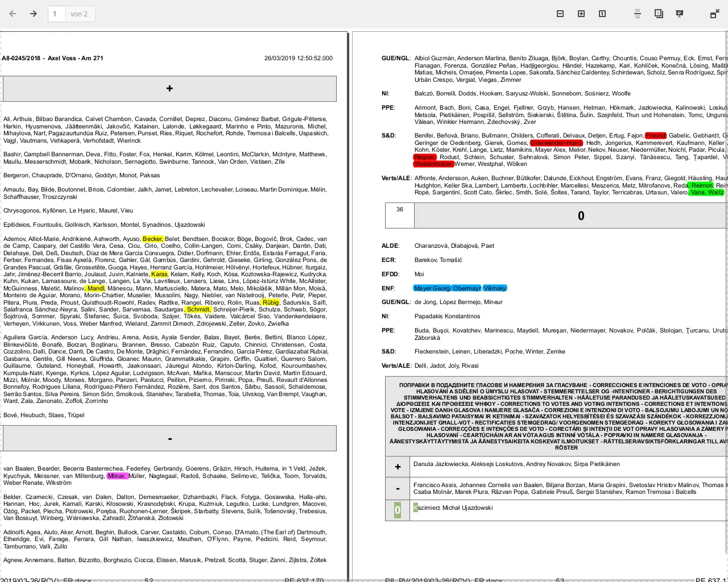This screenshot has height=582, width=728.
Task: Click the 'ECR:' group label
Action: click(389, 260)
